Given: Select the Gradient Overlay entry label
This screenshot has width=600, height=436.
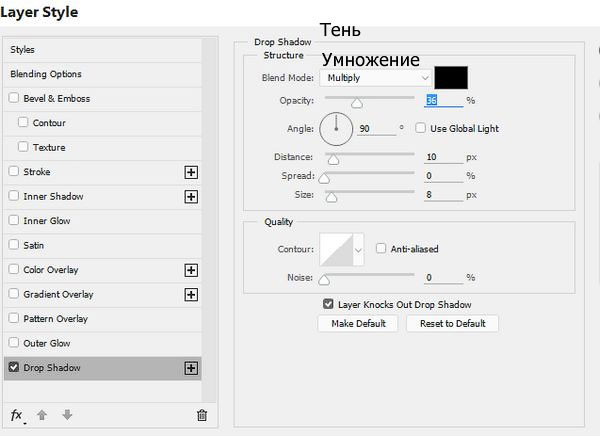Looking at the screenshot, I should coord(58,294).
